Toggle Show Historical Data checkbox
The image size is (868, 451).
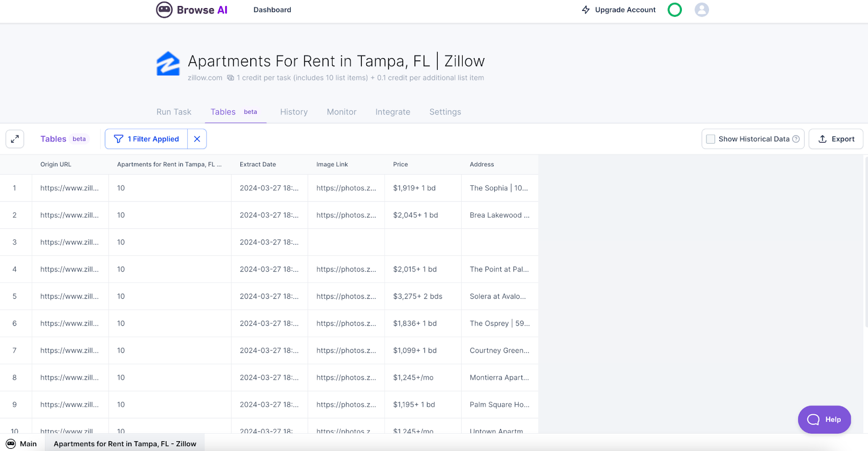(711, 139)
